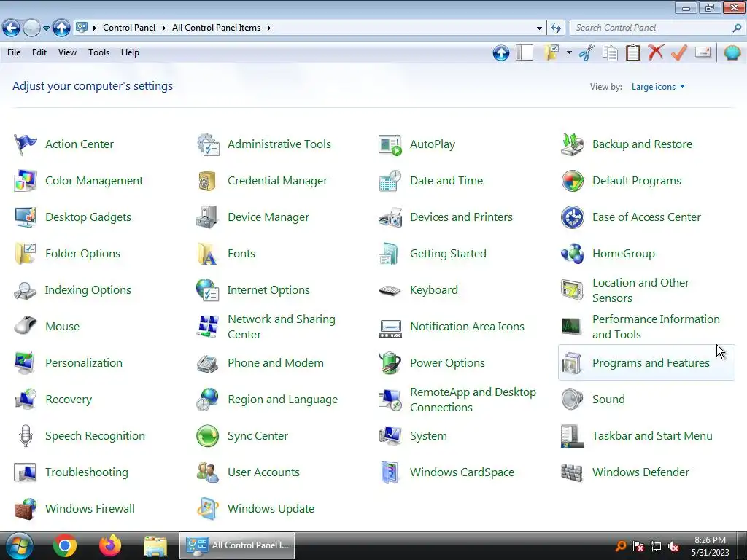Expand the address bar history dropdown
This screenshot has height=560, width=747.
(x=539, y=28)
